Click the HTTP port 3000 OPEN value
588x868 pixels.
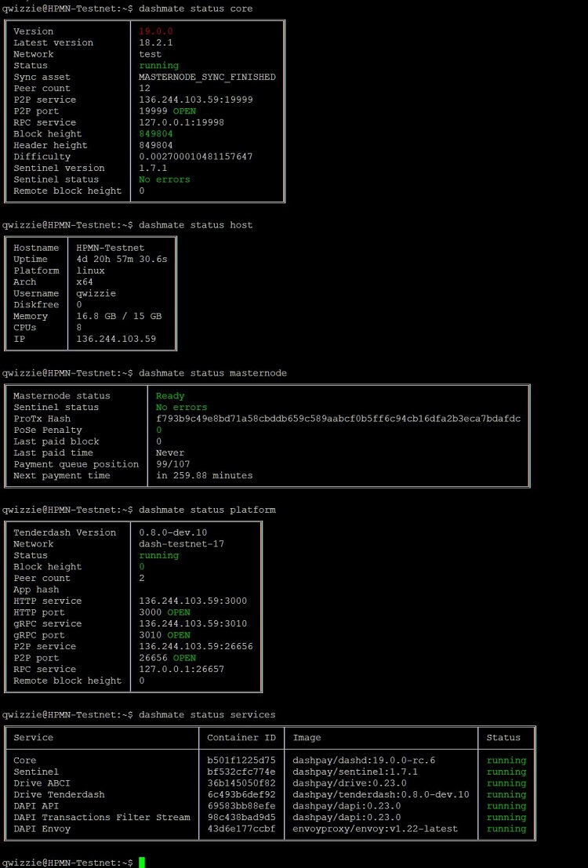(x=165, y=612)
